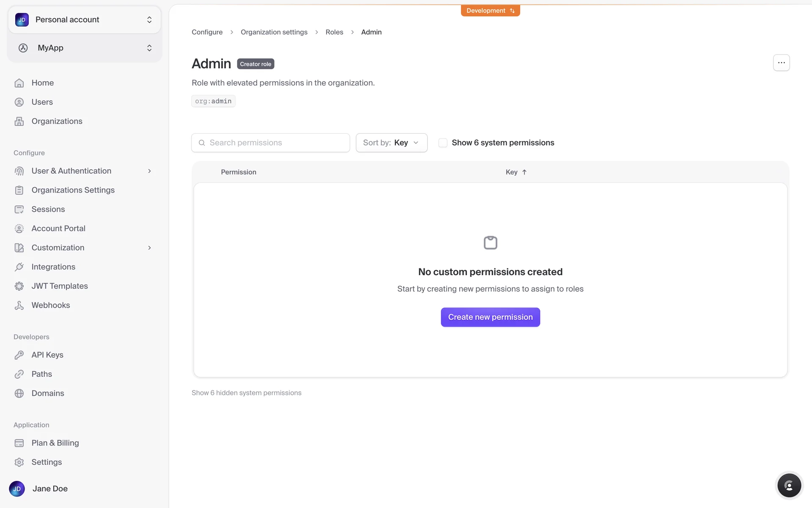Click the Roles breadcrumb link

point(334,32)
